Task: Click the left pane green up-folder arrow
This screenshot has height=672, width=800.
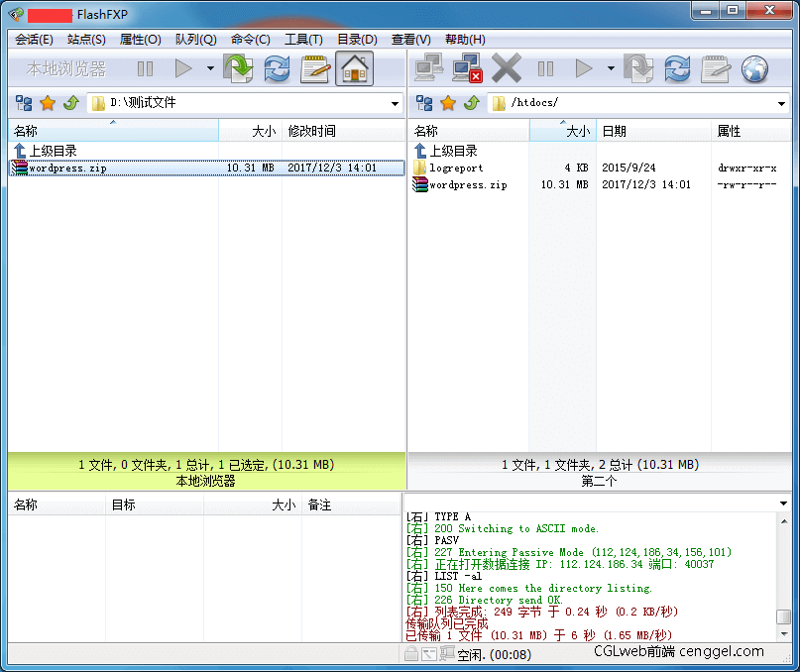Action: click(x=71, y=102)
